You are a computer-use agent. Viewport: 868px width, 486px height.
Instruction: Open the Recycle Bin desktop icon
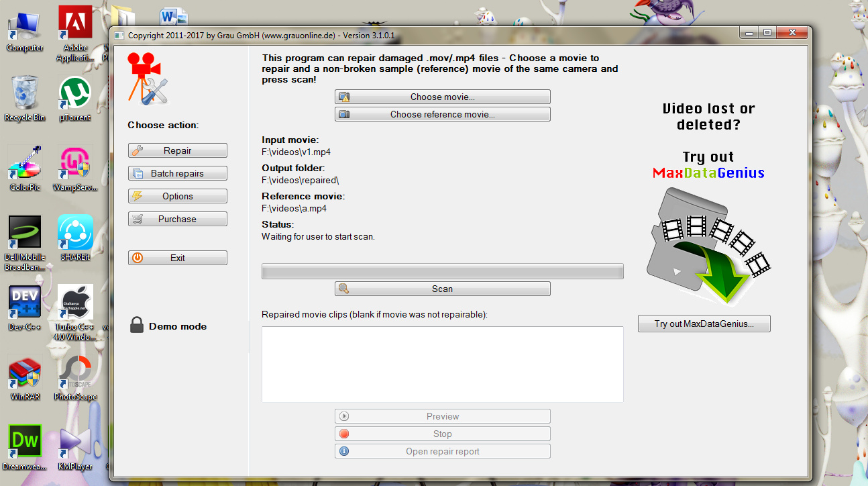[25, 95]
